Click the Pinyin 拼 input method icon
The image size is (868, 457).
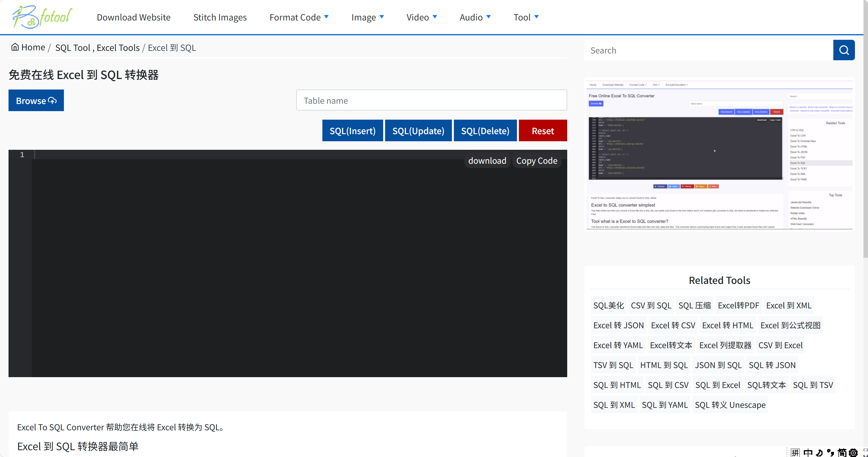pyautogui.click(x=795, y=453)
